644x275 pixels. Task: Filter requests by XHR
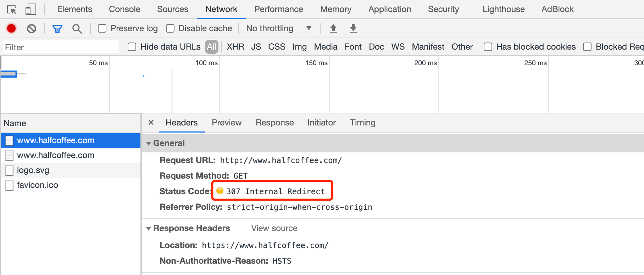pos(235,47)
